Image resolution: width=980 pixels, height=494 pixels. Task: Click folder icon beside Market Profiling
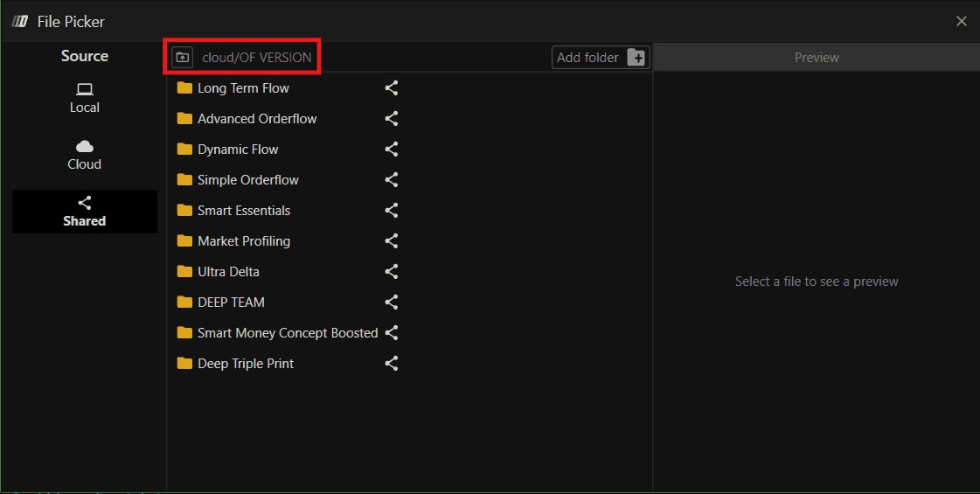(x=184, y=240)
